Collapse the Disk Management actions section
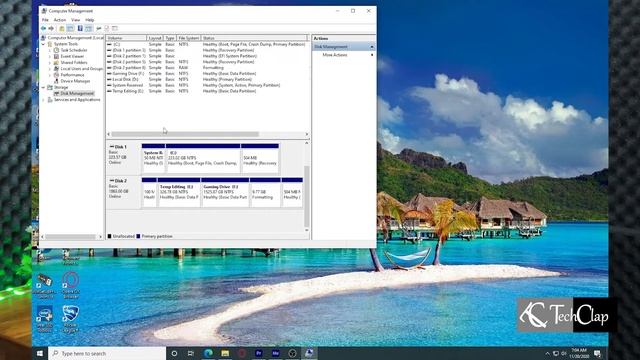Image resolution: width=640 pixels, height=360 pixels. 371,47
